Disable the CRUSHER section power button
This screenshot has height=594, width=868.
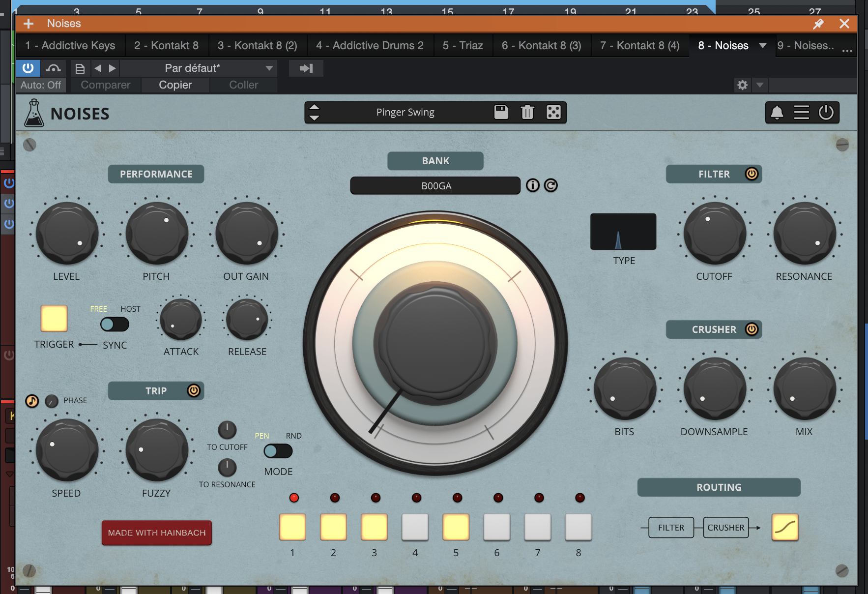(x=752, y=329)
